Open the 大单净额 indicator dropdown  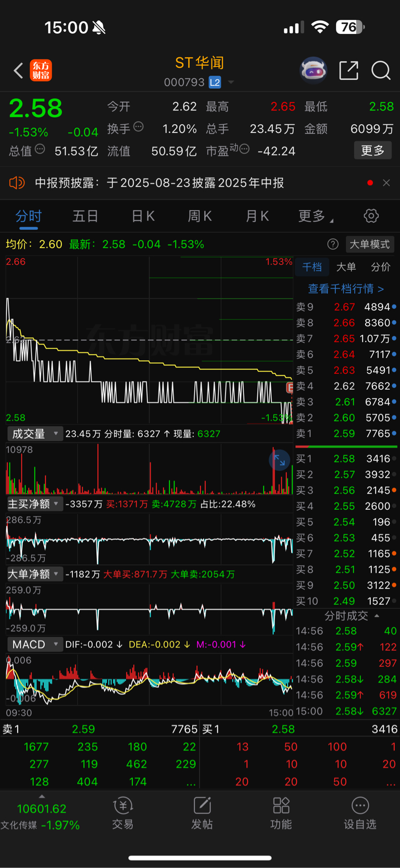click(35, 574)
